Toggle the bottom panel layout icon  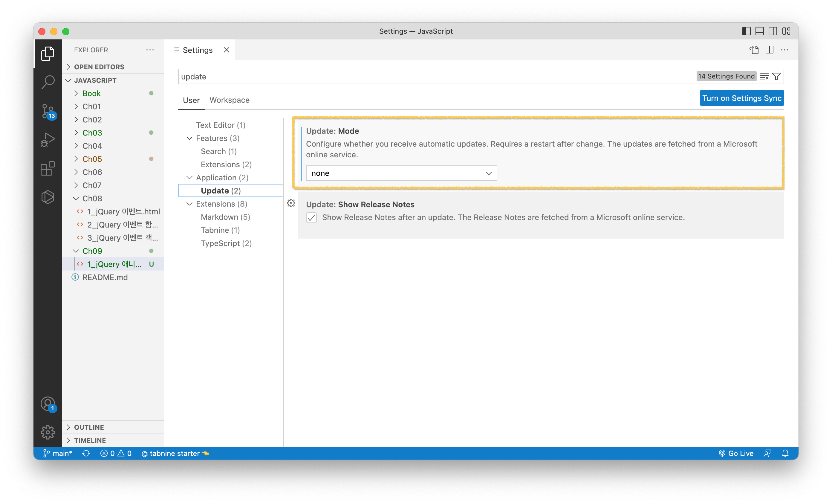[759, 31]
